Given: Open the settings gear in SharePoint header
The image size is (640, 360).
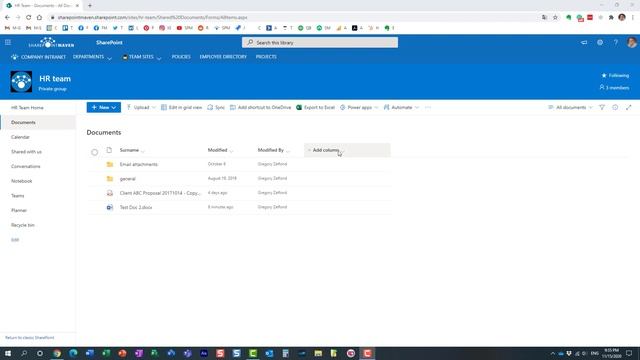Looking at the screenshot, I should pos(600,42).
